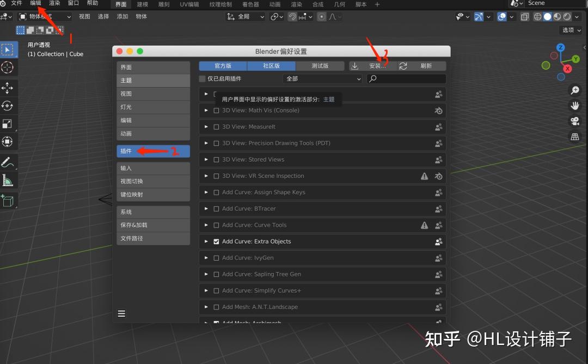Expand the 3D View: MeasureIt add-on details
588x364 pixels.
click(x=206, y=127)
